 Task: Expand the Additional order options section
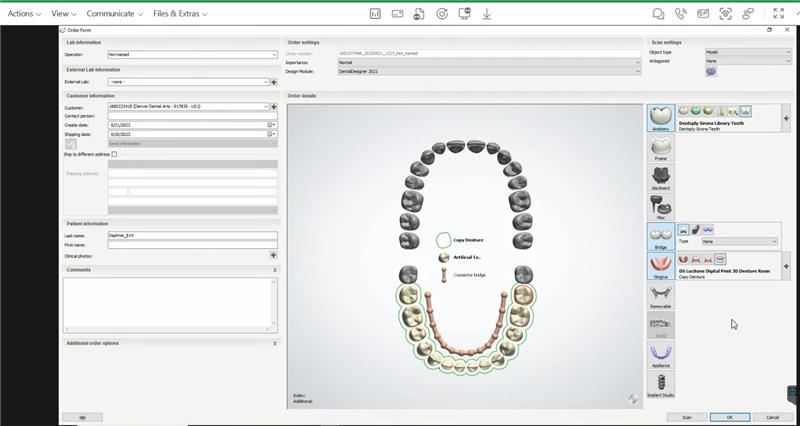pyautogui.click(x=274, y=343)
